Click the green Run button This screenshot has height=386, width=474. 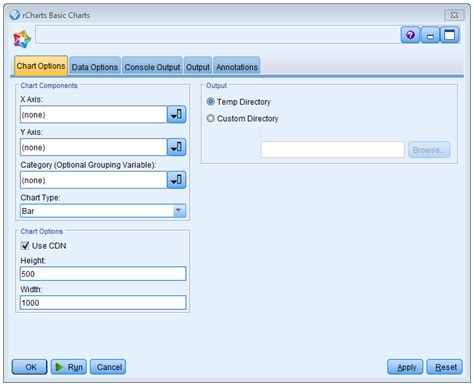[x=69, y=367]
